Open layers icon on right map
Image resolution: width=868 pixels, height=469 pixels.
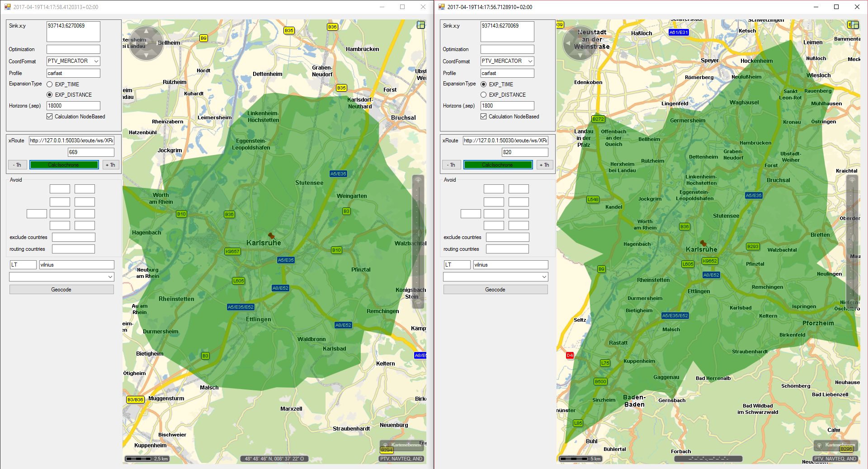[853, 25]
